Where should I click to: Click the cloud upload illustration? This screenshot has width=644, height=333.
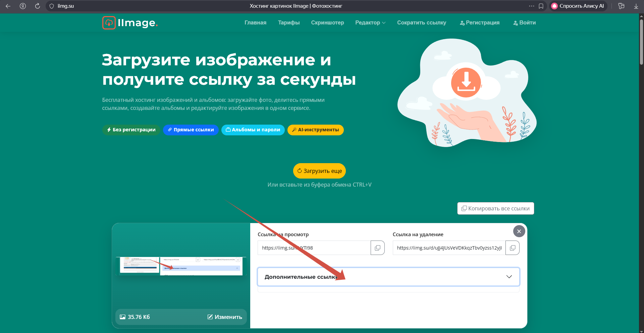click(467, 93)
